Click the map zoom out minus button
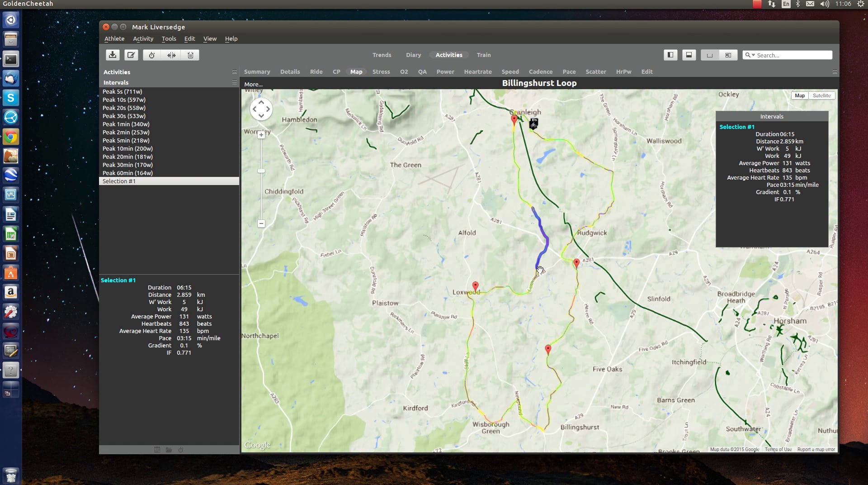Viewport: 868px width, 485px height. pos(261,223)
